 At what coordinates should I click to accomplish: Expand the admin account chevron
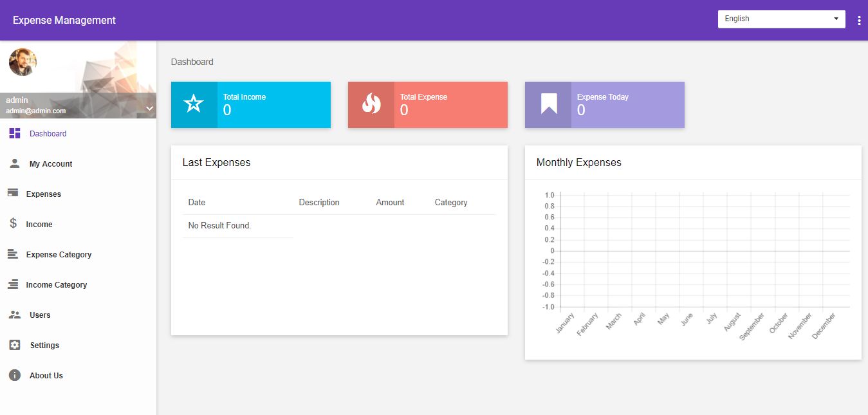click(149, 108)
